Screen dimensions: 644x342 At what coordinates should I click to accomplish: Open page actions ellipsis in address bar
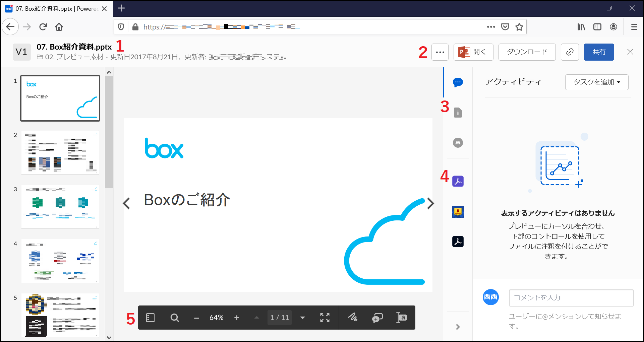[x=491, y=27]
